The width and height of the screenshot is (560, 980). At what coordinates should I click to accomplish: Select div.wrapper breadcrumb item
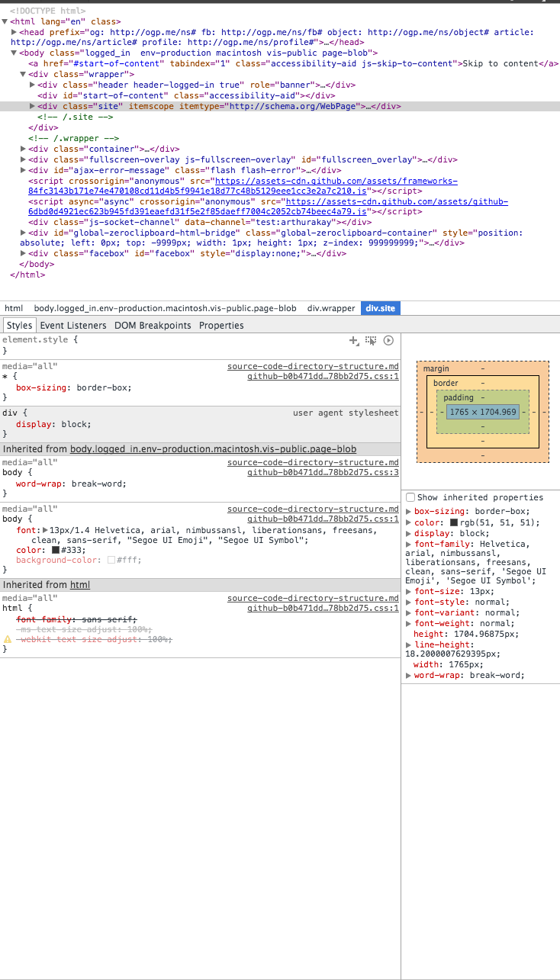(331, 308)
